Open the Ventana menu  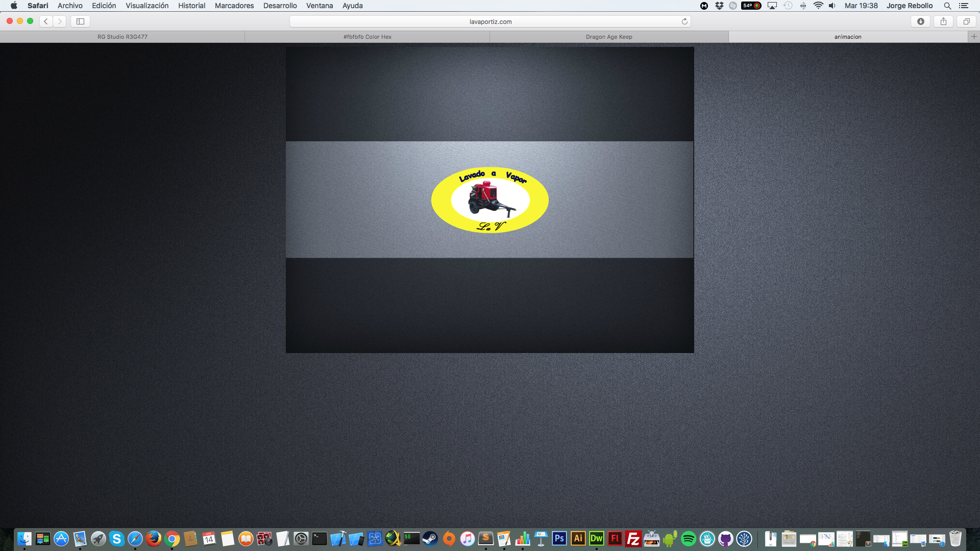tap(320, 6)
